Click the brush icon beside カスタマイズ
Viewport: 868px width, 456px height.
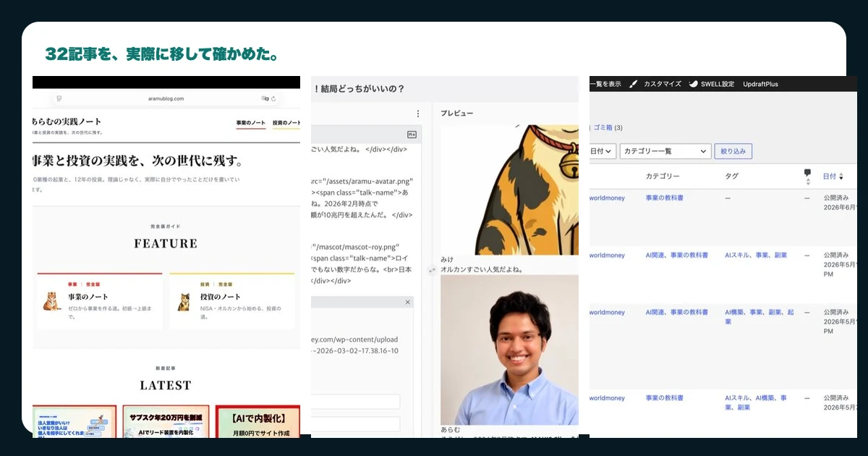coord(634,84)
